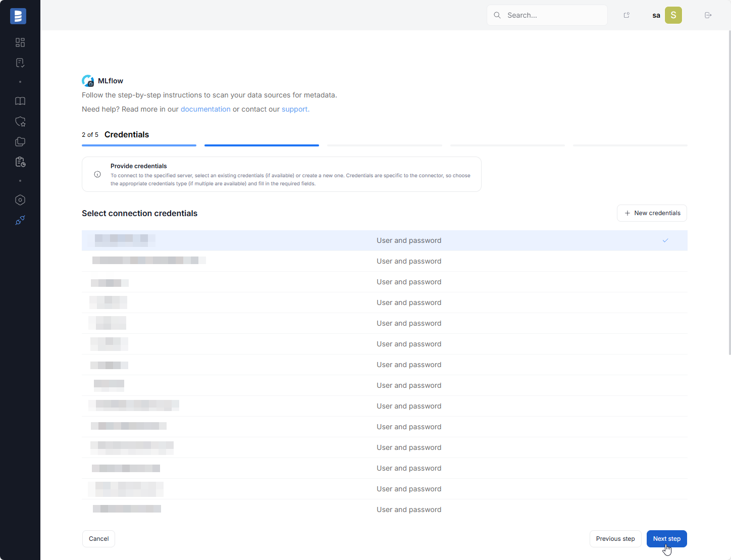731x560 pixels.
Task: Open the dashboard grid icon in sidebar
Action: click(x=20, y=42)
